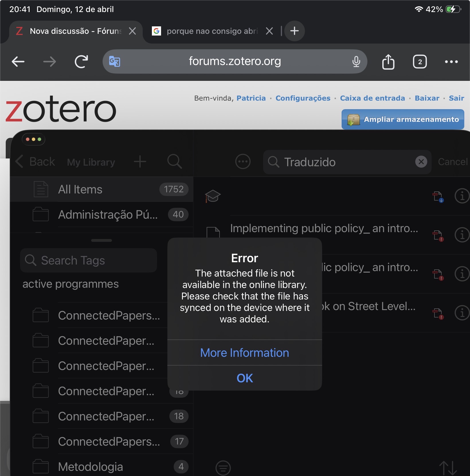Tap attachment error icon on second ...lic policy_ an intro... row
The image size is (470, 476).
point(438,275)
